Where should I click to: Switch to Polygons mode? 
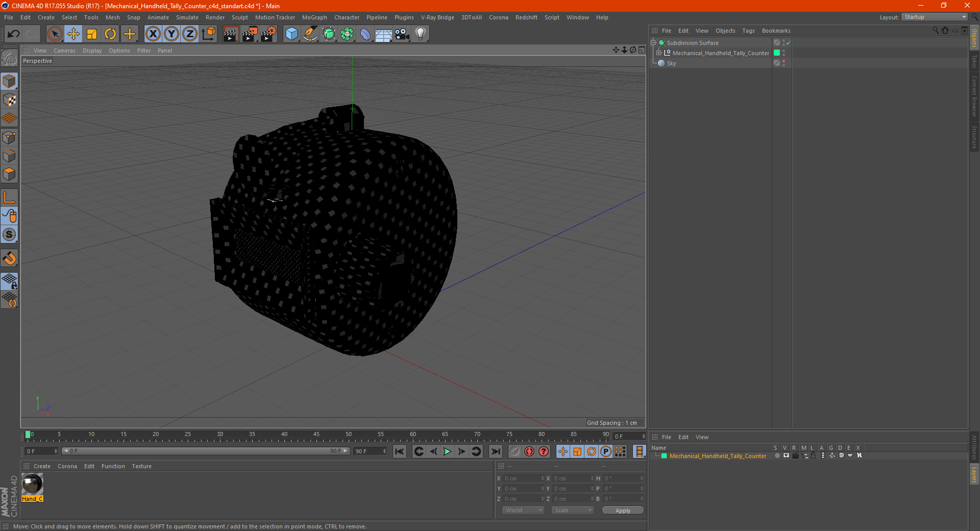[x=9, y=174]
